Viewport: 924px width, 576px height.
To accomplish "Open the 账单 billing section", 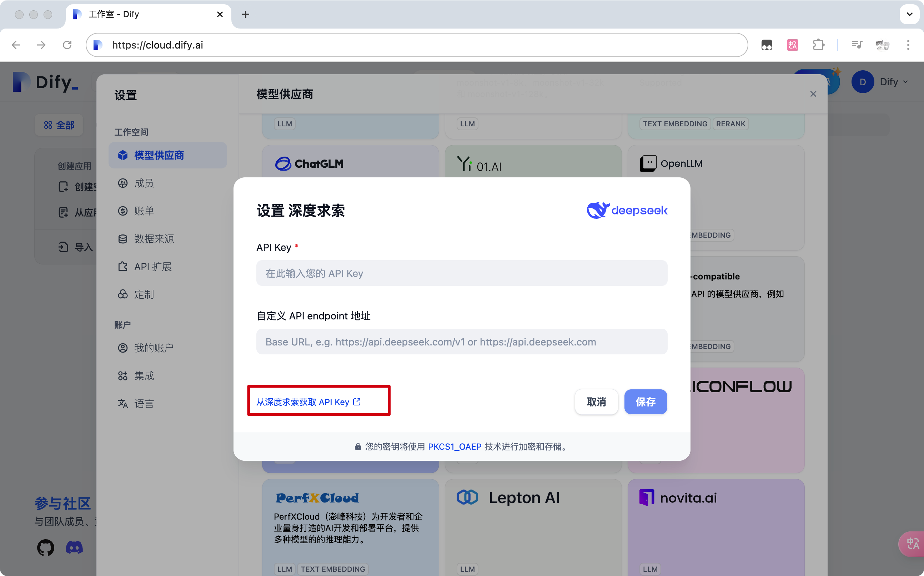I will point(144,211).
